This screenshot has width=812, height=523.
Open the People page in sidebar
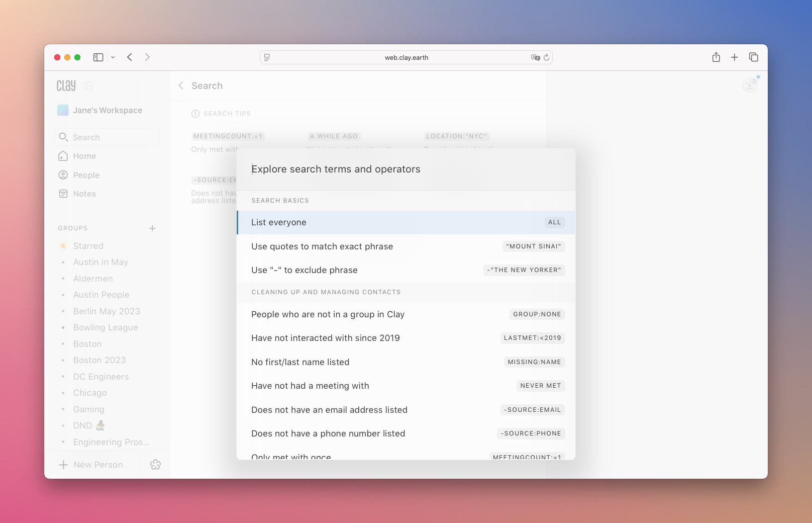coord(86,175)
